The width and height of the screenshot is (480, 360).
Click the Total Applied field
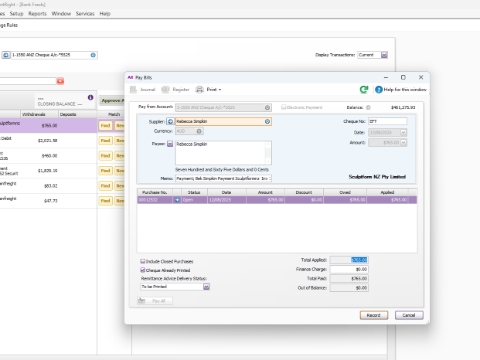pyautogui.click(x=349, y=260)
